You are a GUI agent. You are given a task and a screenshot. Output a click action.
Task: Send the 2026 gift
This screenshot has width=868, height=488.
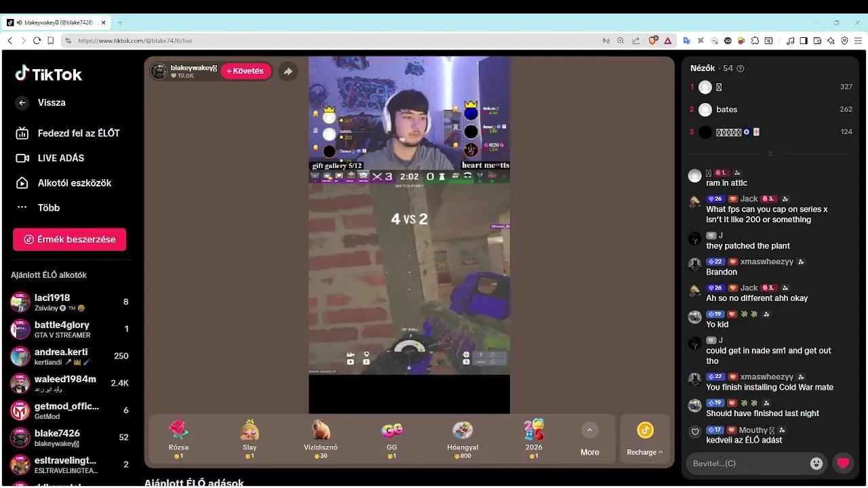534,439
